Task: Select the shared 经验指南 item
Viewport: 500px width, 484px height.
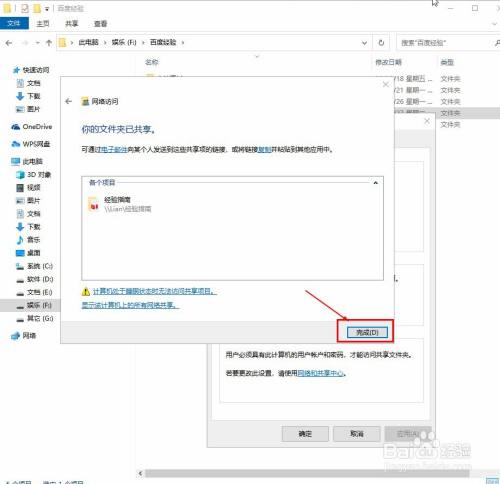Action: pyautogui.click(x=120, y=204)
